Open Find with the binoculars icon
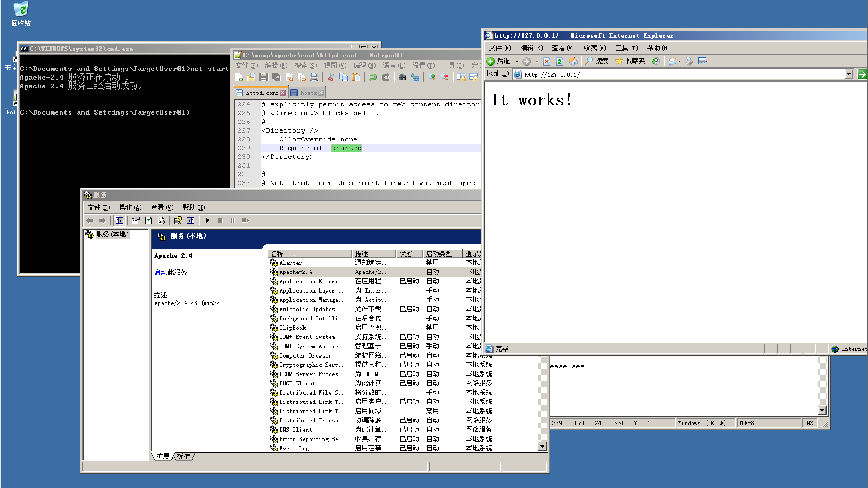This screenshot has height=488, width=868. 402,78
